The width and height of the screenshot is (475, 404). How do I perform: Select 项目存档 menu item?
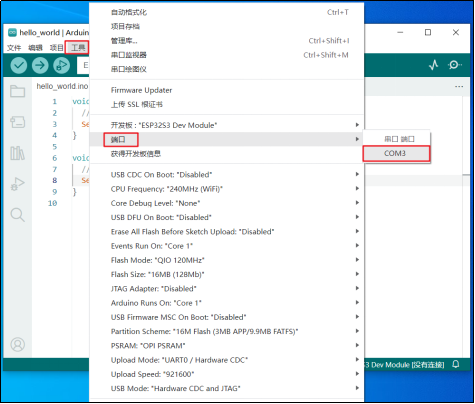click(x=227, y=27)
